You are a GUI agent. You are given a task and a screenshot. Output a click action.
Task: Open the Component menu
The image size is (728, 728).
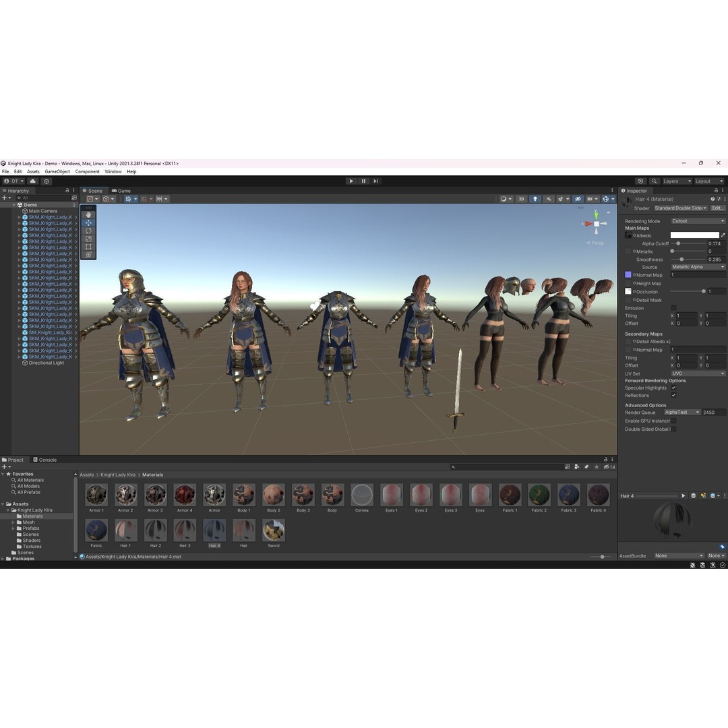pyautogui.click(x=87, y=171)
